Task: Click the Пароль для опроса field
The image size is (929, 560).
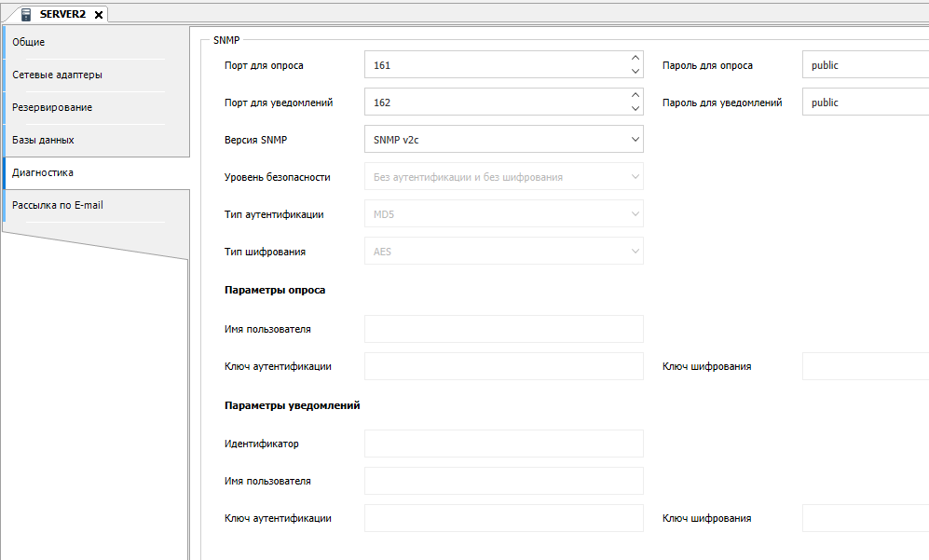Action: (x=864, y=65)
